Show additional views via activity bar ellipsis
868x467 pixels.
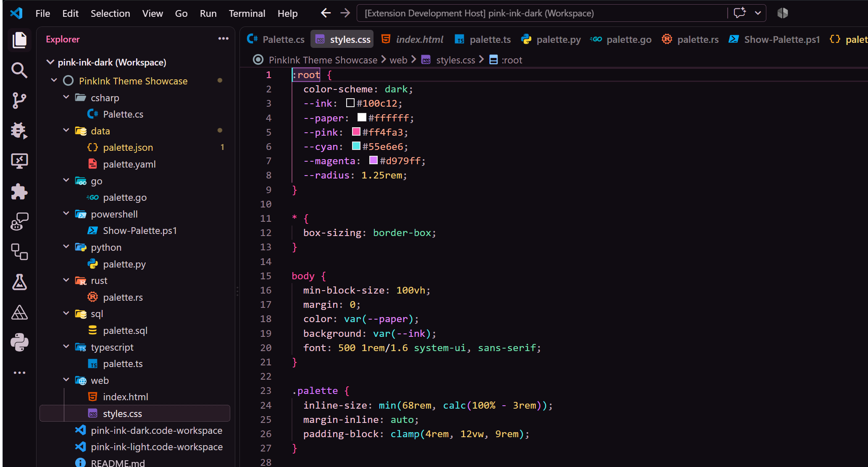[19, 373]
